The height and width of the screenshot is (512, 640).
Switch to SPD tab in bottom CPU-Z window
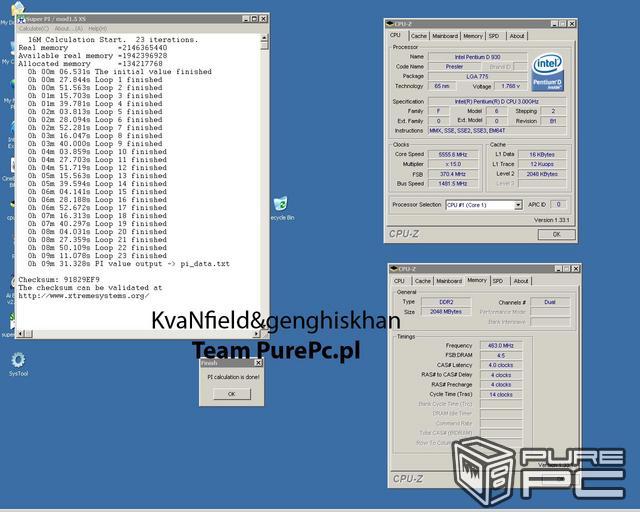498,281
